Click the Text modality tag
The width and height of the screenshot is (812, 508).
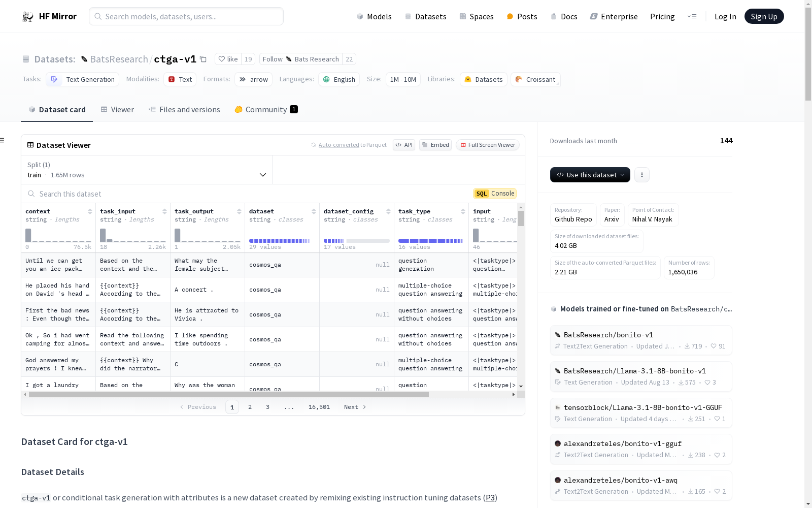point(180,79)
